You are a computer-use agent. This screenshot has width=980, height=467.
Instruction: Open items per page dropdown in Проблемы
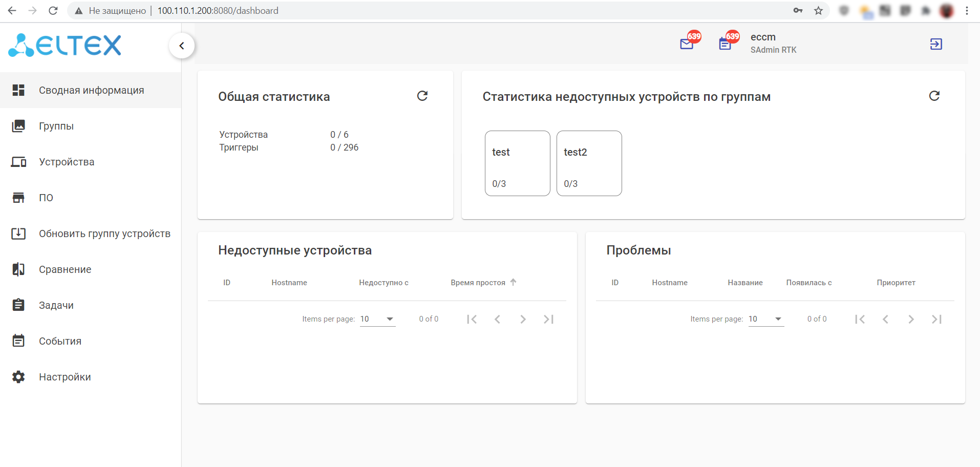766,319
